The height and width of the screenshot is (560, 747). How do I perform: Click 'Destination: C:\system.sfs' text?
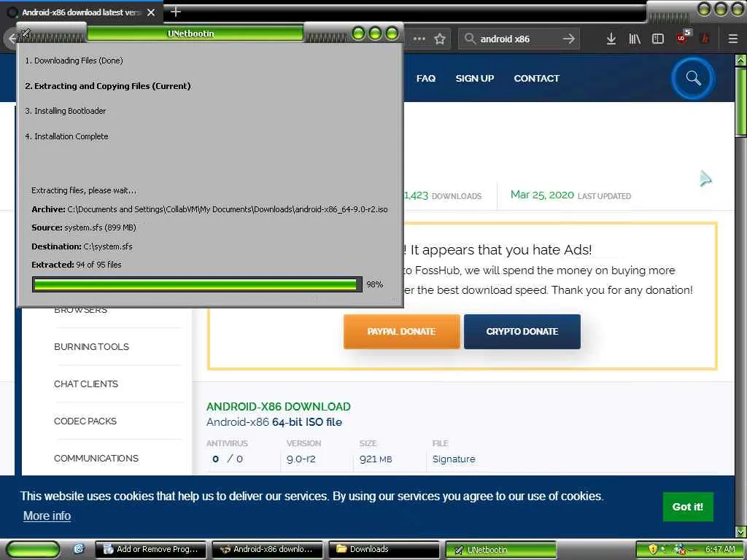point(82,246)
